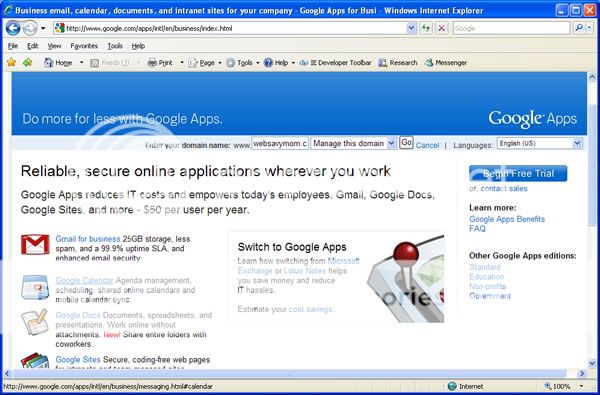
Task: Click the Cancel link
Action: (x=427, y=145)
